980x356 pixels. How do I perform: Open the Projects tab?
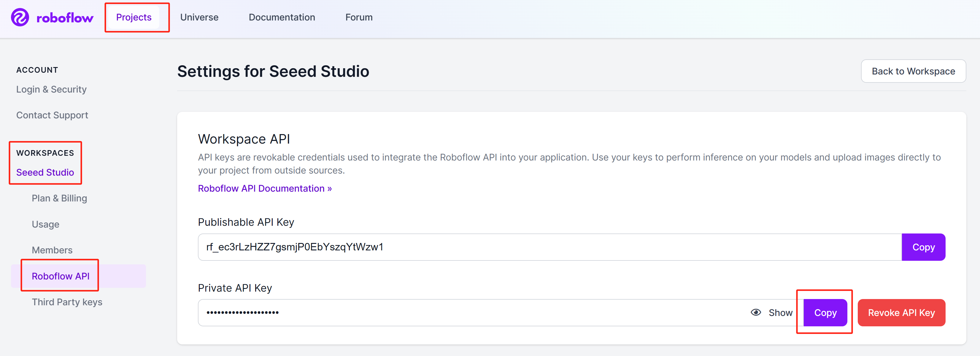tap(134, 17)
